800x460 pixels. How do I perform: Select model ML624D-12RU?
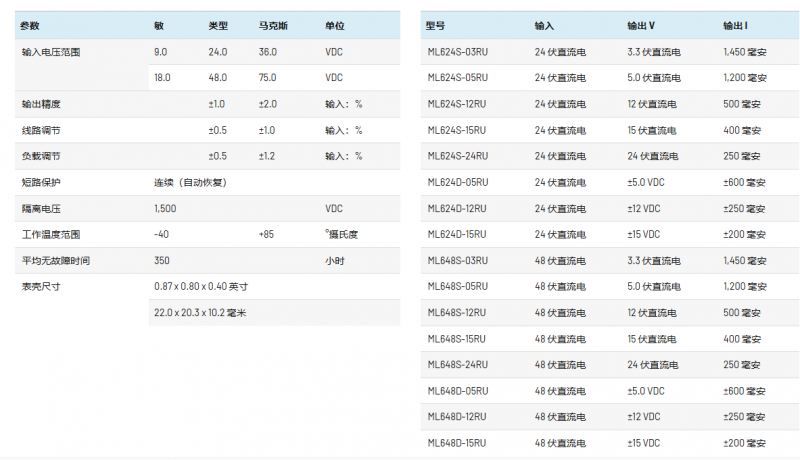coord(457,209)
